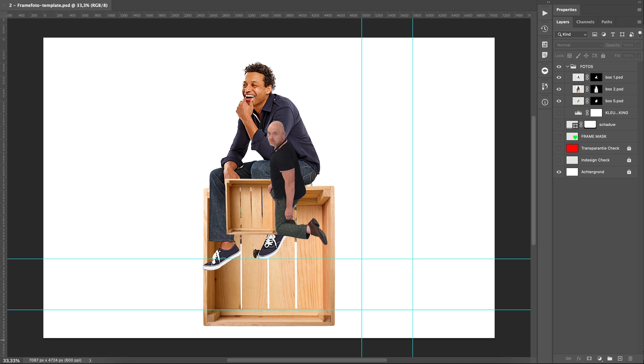Open the Actions panel play icon
This screenshot has width=644, height=364.
click(x=545, y=13)
